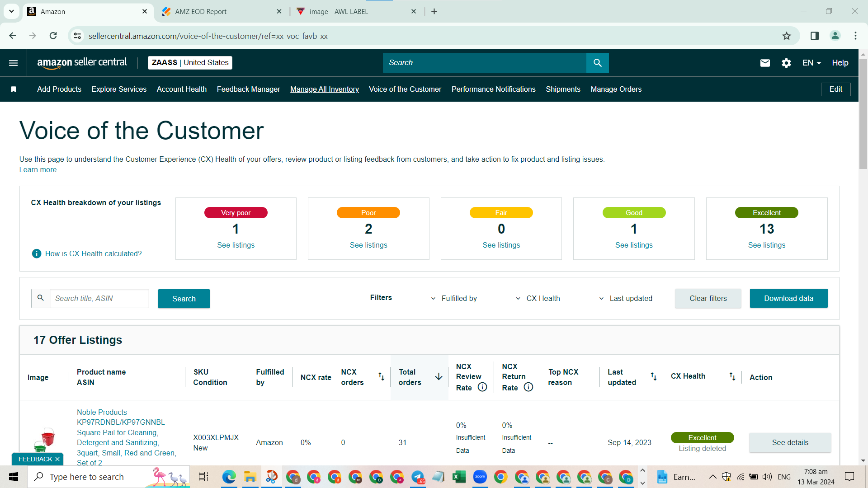Go to Feedback Manager
Image resolution: width=868 pixels, height=488 pixels.
pyautogui.click(x=249, y=89)
